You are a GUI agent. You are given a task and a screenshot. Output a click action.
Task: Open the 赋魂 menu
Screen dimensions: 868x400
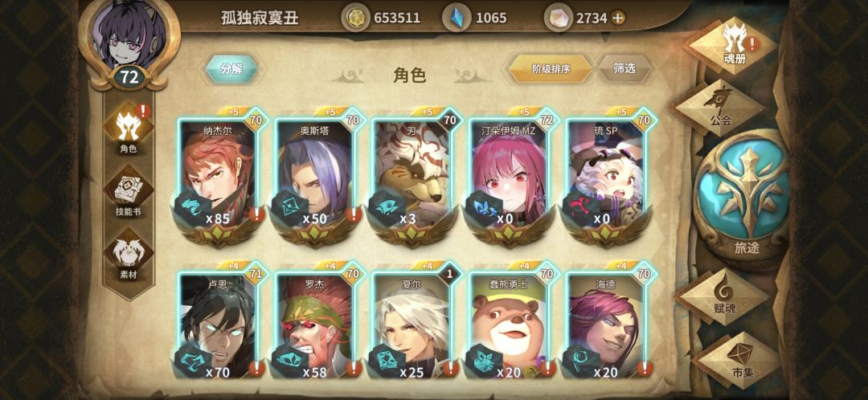pyautogui.click(x=724, y=297)
